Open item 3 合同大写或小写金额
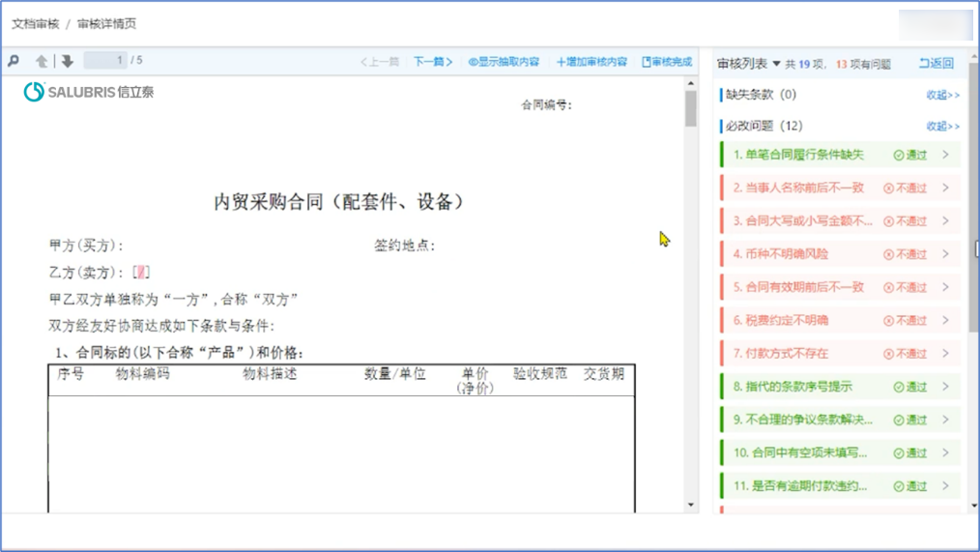 (x=840, y=220)
